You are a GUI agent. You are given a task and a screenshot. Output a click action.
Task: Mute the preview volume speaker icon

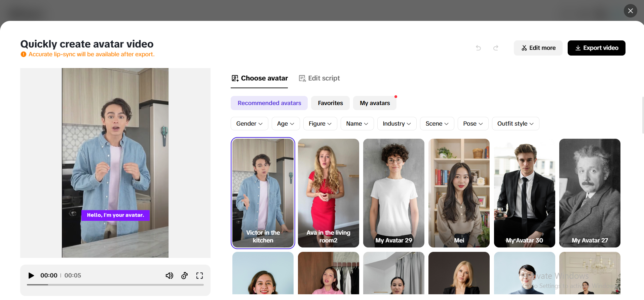[169, 275]
